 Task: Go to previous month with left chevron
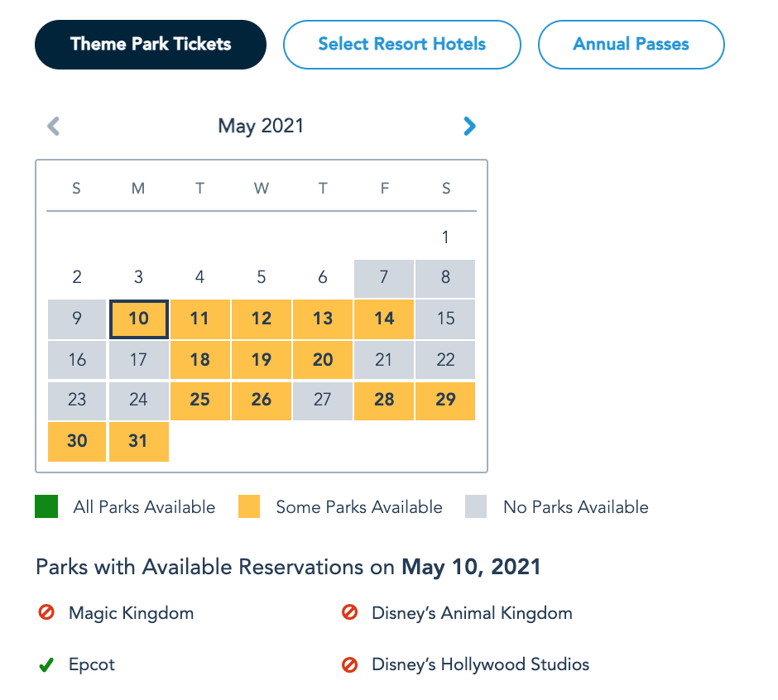(54, 126)
